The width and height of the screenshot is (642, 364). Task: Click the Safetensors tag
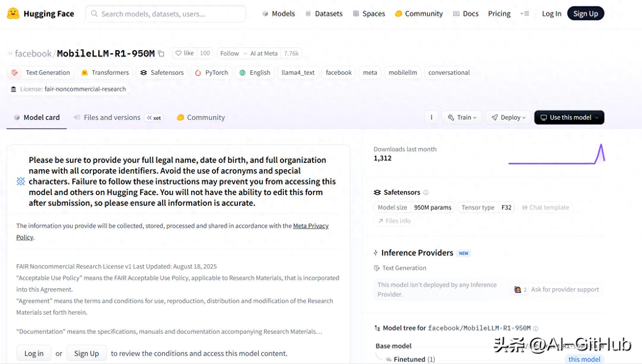coord(162,72)
